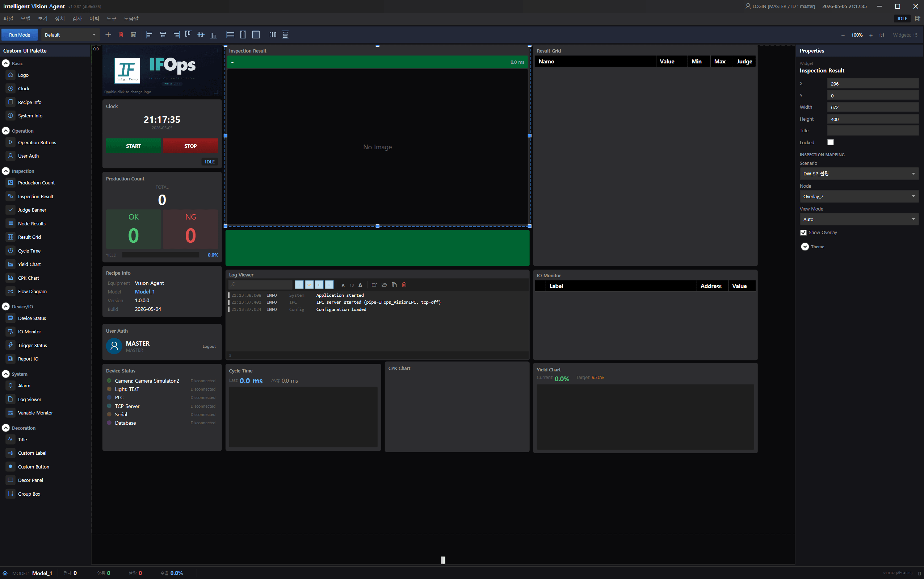The height and width of the screenshot is (579, 924).
Task: Align widgets to horizontal center
Action: coord(163,35)
